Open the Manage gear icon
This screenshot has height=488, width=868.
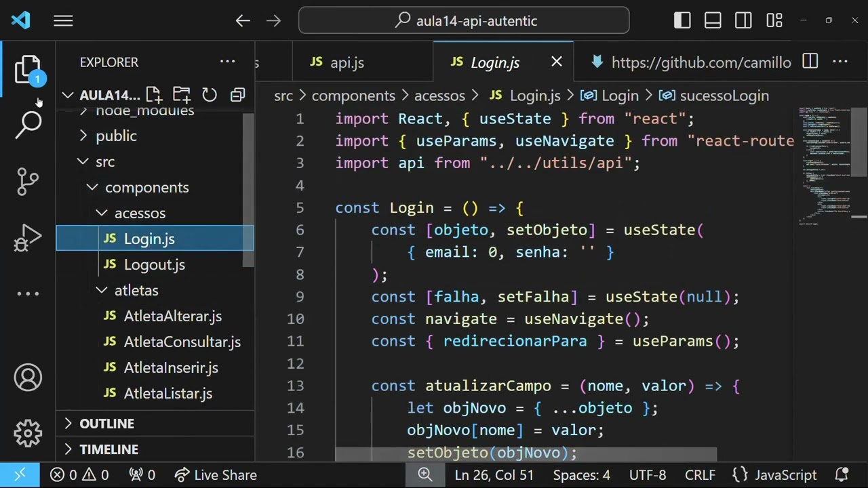[28, 433]
